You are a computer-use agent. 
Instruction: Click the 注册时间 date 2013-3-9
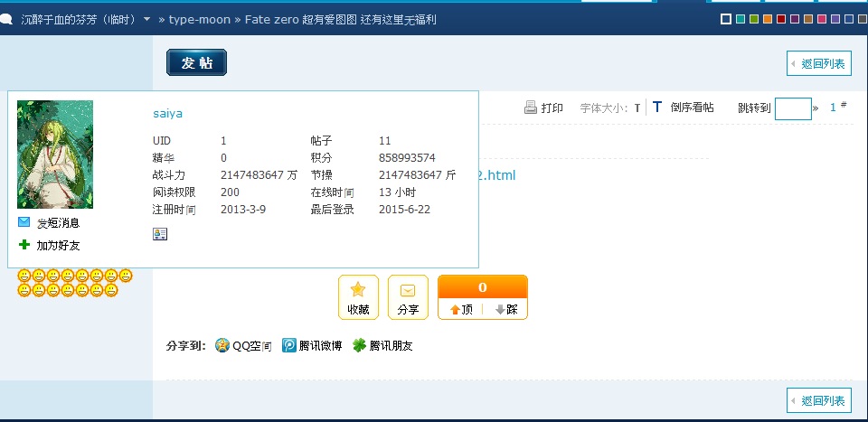coord(243,210)
